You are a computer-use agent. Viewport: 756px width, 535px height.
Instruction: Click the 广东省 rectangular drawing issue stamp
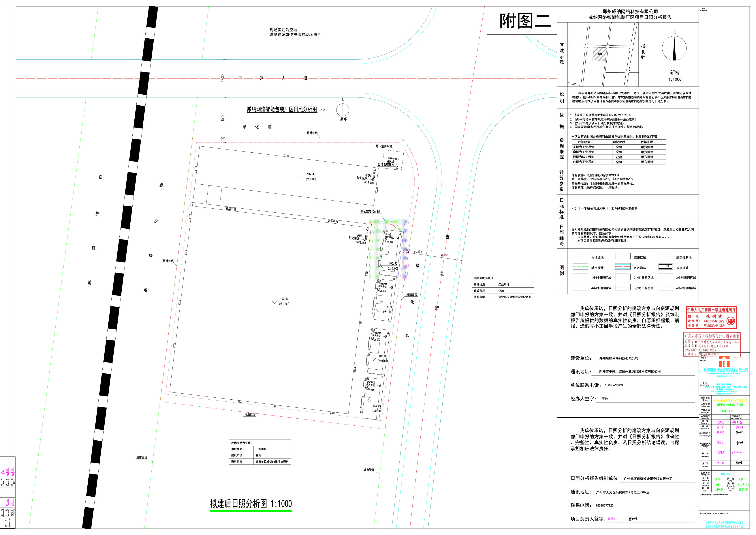point(712,345)
